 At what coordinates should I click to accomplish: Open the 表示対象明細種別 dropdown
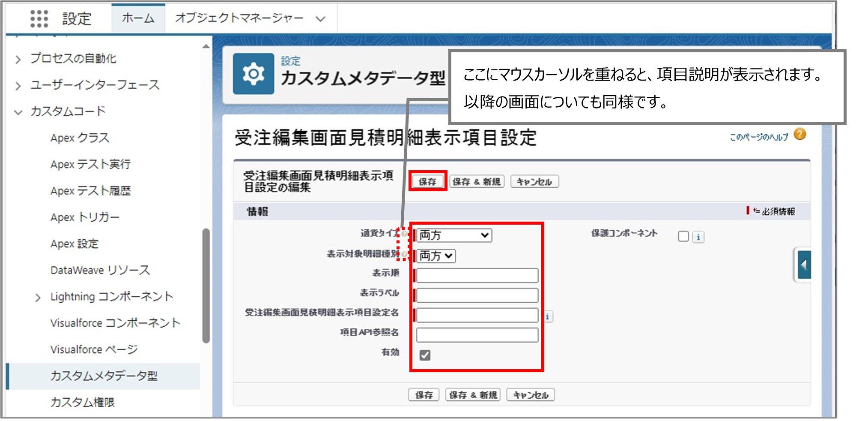[x=436, y=256]
